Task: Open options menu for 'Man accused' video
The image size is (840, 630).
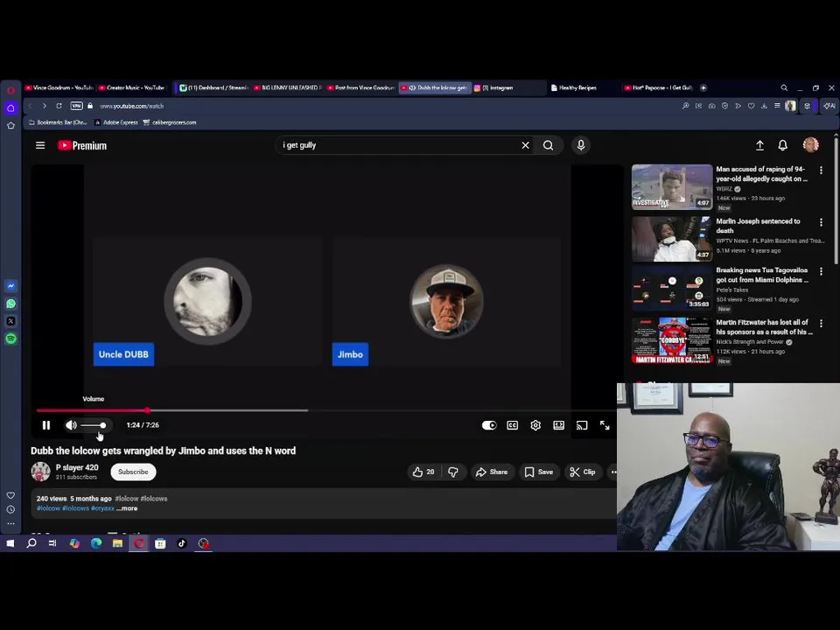Action: point(821,171)
